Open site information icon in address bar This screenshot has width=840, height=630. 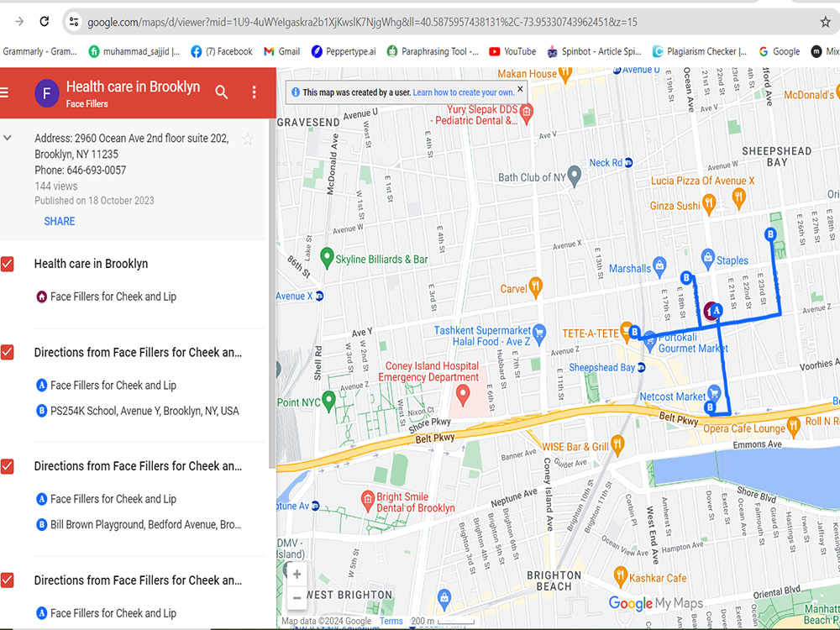tap(74, 22)
